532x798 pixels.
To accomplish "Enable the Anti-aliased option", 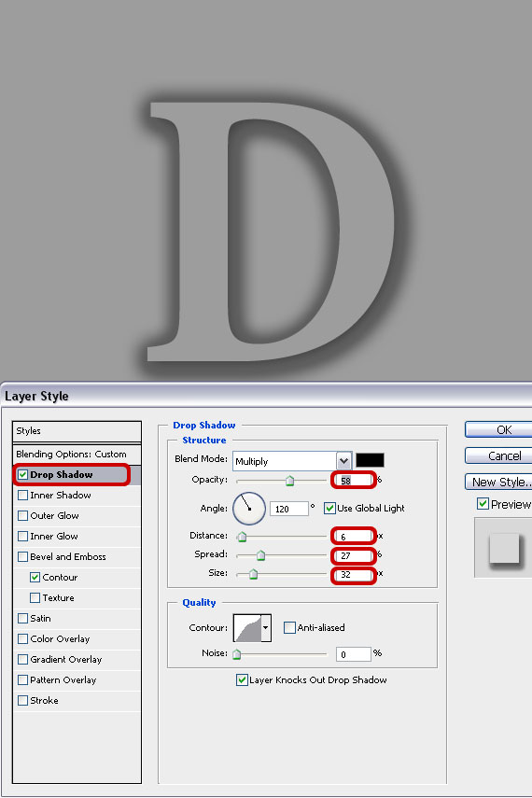I will (289, 627).
